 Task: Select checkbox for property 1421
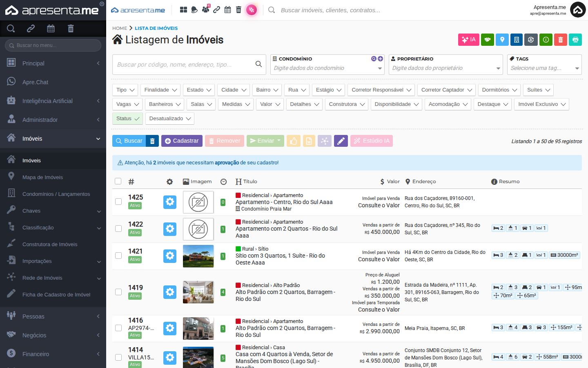118,256
